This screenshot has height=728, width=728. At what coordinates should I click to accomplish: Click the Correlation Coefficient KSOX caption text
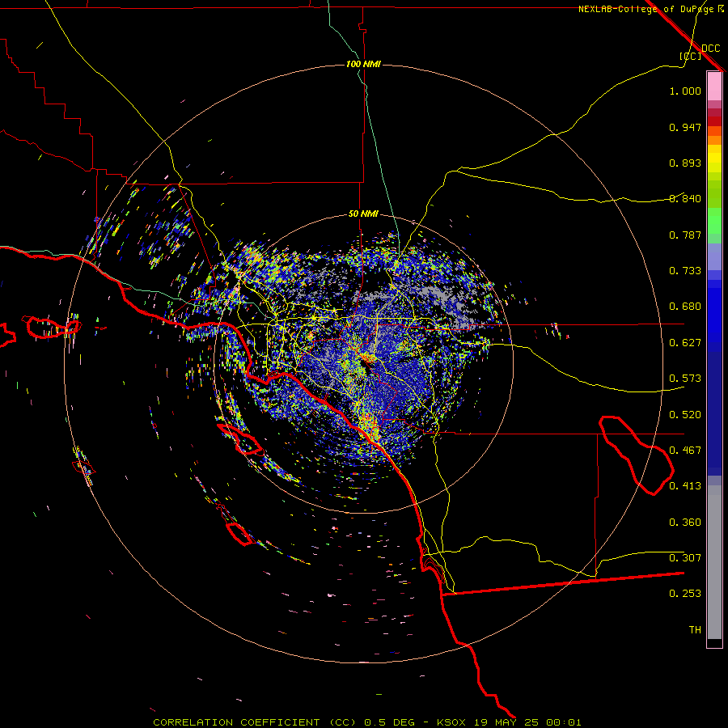pyautogui.click(x=366, y=722)
